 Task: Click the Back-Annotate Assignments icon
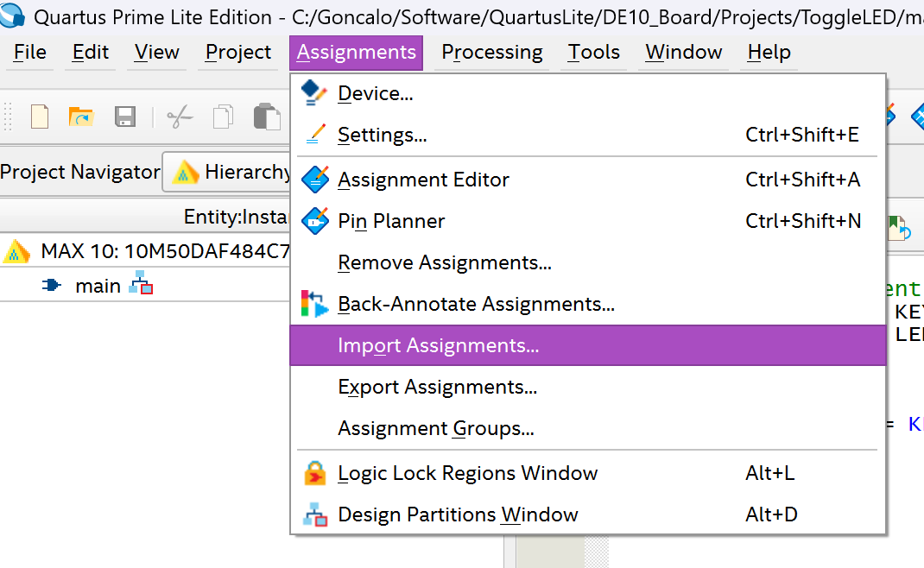pyautogui.click(x=314, y=304)
